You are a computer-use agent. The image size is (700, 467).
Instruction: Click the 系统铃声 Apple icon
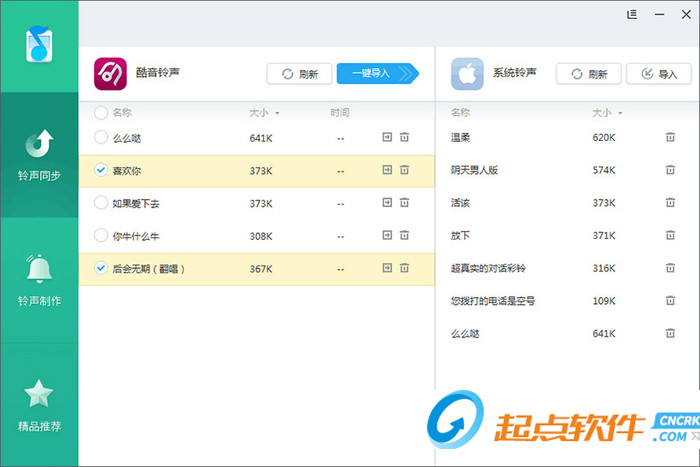coord(467,74)
